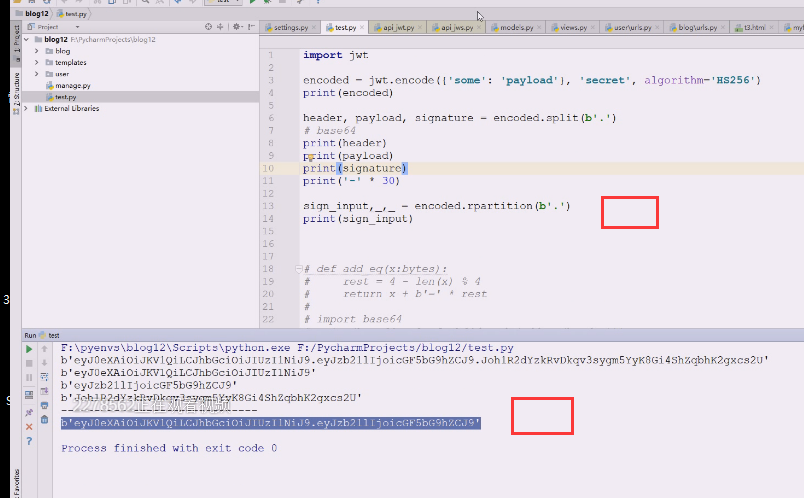This screenshot has height=498, width=804.
Task: Open the Favorites side tool window
Action: (16, 482)
